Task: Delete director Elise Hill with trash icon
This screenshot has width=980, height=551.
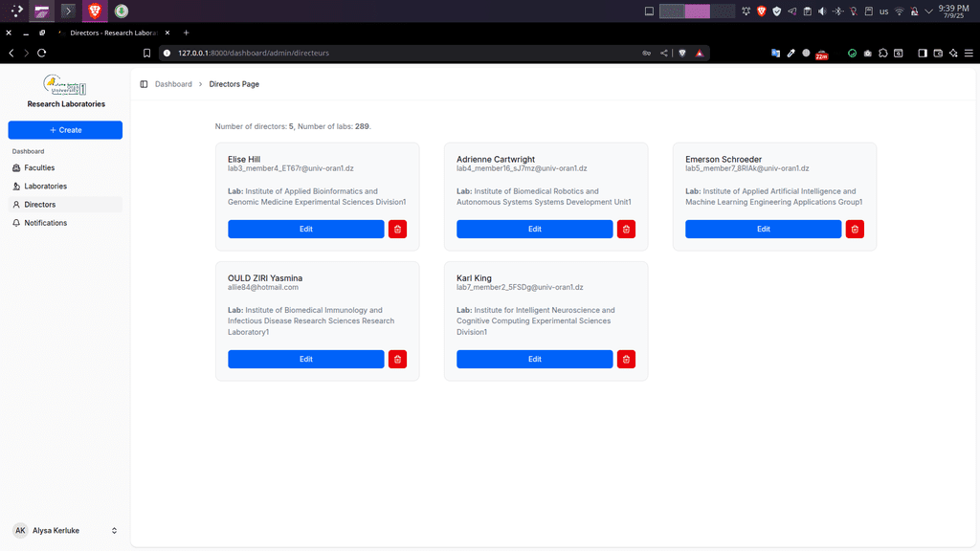Action: [397, 229]
